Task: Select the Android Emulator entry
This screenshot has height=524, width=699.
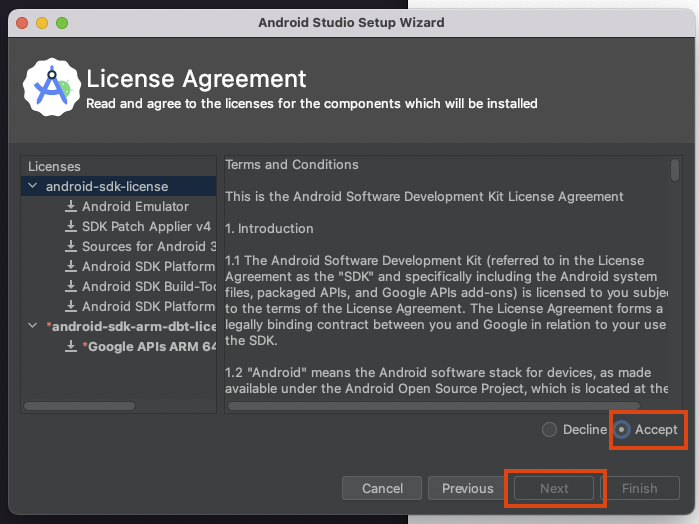Action: pos(136,206)
